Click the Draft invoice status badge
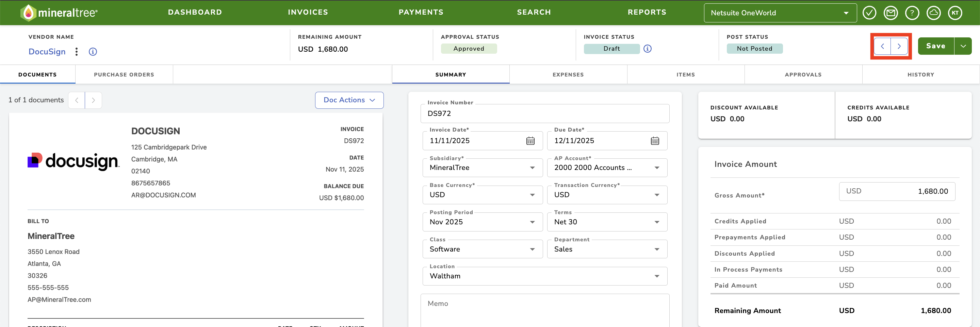Screen dimensions: 980x327 coord(611,49)
